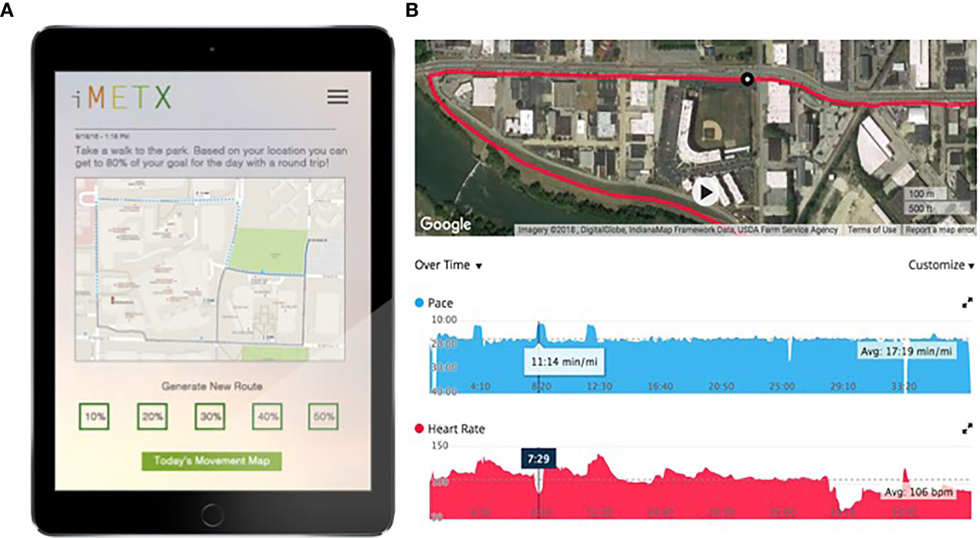The height and width of the screenshot is (538, 980).
Task: Click the 33:20 tick on the pace chart
Action: [x=905, y=387]
